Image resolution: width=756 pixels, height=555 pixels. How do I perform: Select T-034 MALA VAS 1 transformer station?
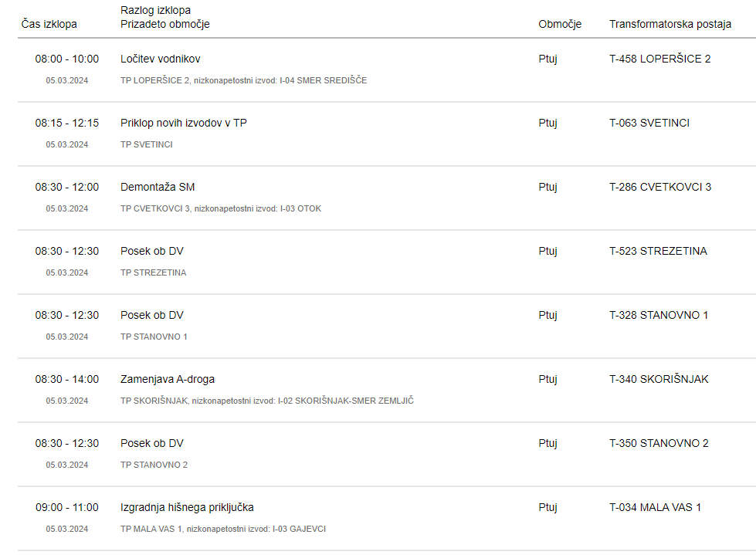pos(656,507)
